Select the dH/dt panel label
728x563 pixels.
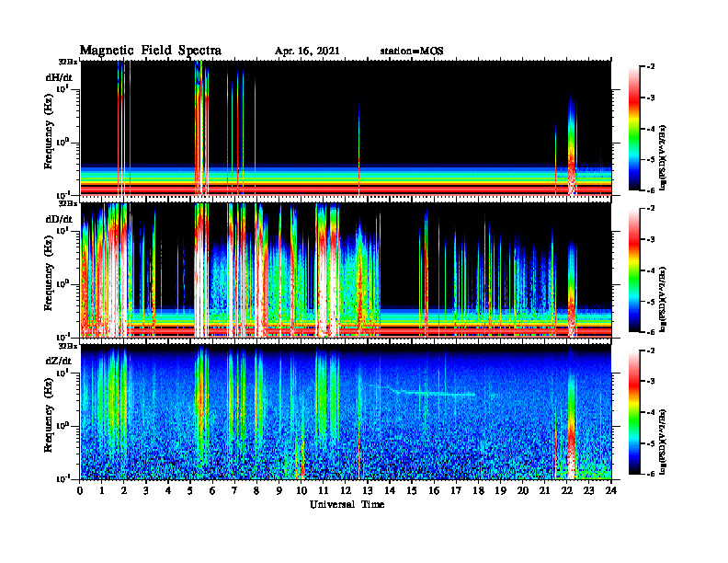tap(59, 77)
